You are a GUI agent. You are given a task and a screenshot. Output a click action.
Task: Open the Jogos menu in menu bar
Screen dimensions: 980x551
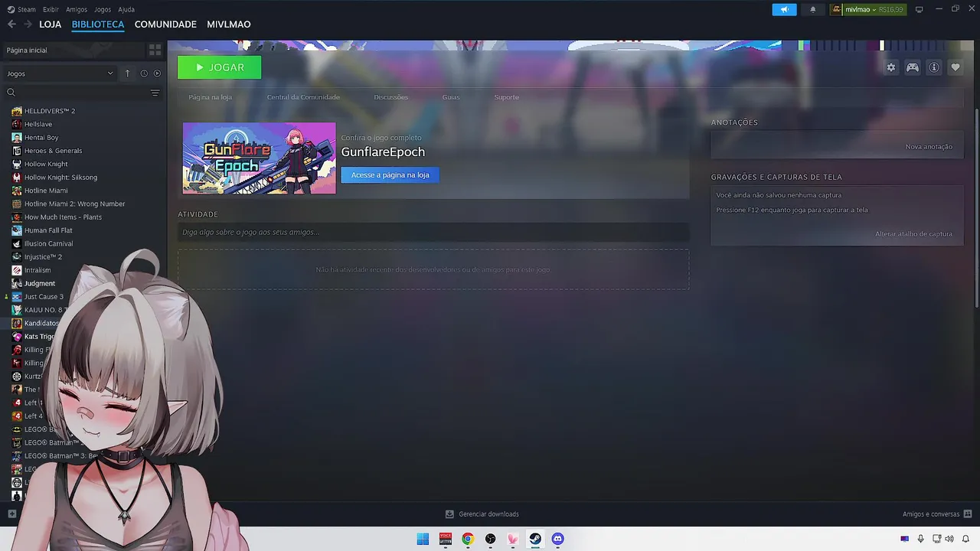103,9
